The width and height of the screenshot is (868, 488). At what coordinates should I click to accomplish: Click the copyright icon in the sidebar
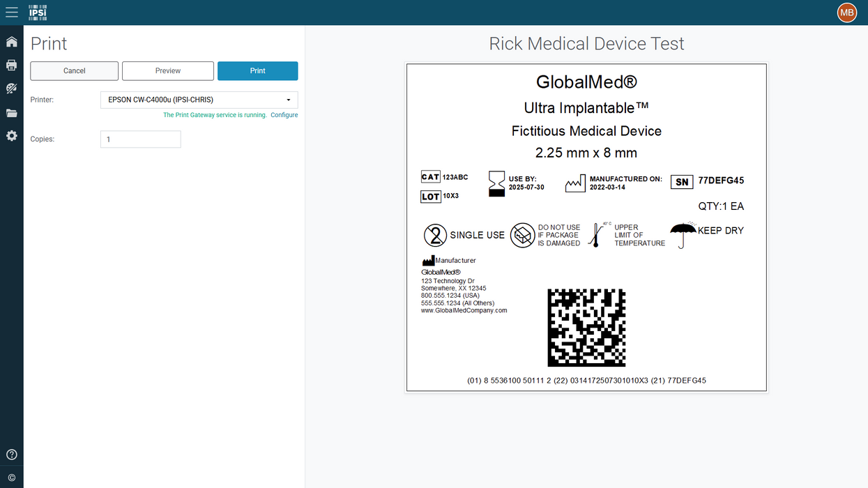click(12, 478)
